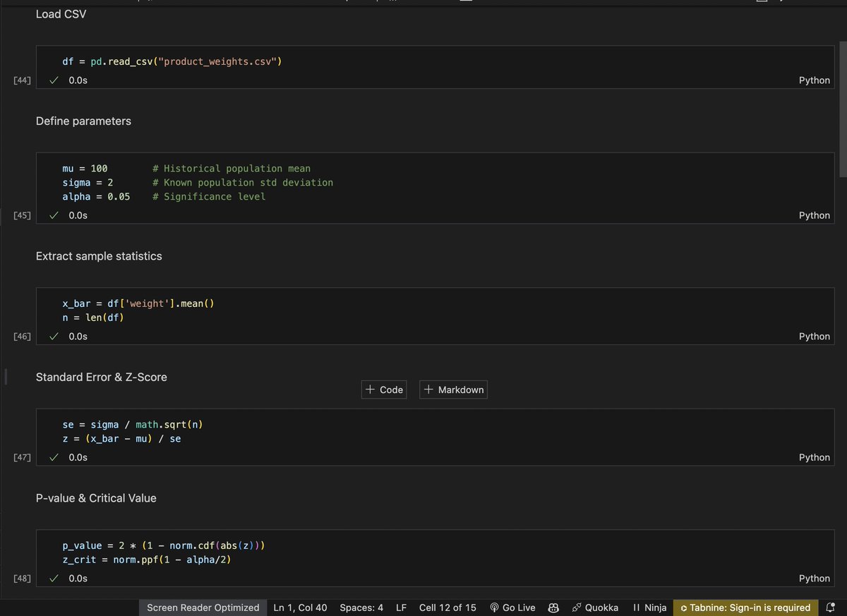The width and height of the screenshot is (847, 616).
Task: Click success checkmark of cell 45
Action: click(54, 215)
